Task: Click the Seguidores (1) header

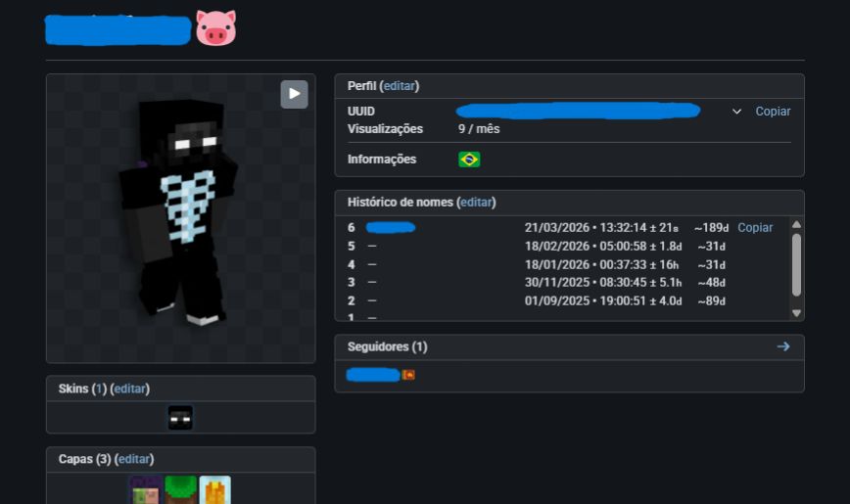Action: 387,346
